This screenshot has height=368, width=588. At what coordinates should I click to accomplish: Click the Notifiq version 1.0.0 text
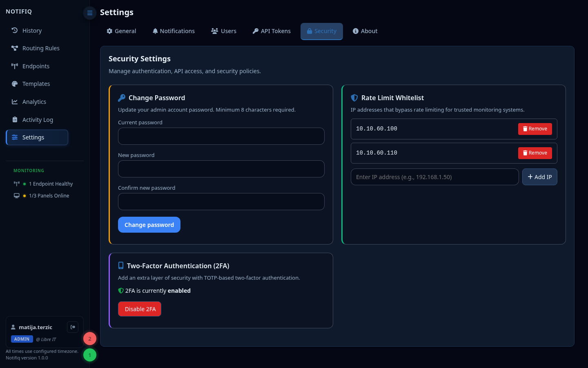(27, 358)
